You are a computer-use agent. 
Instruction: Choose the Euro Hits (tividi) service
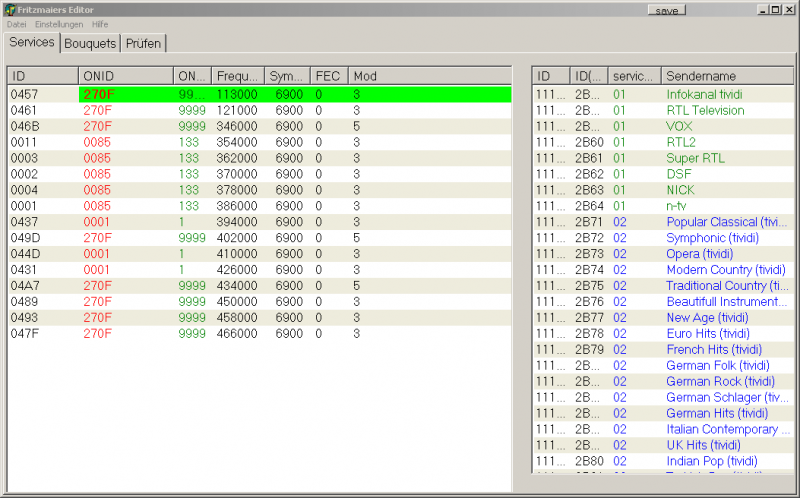click(x=707, y=334)
